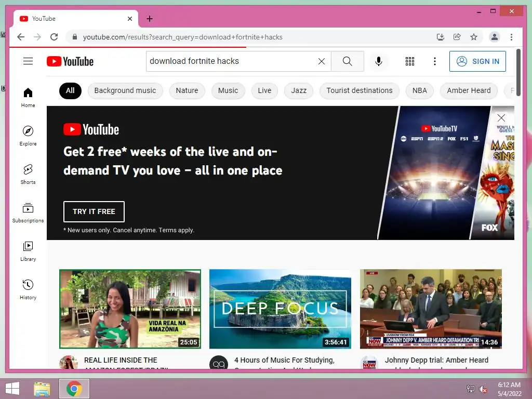This screenshot has width=532, height=399.
Task: Click the YouTube logo in the header
Action: (70, 61)
